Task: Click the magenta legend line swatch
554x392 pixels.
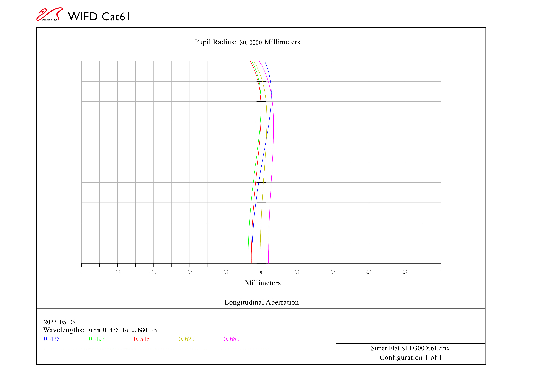Action: pos(247,349)
